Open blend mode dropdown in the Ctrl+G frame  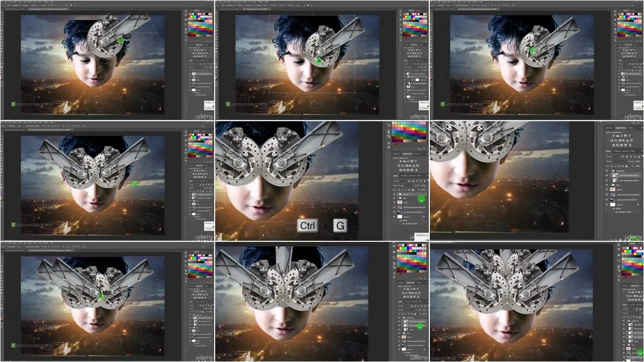(x=402, y=186)
